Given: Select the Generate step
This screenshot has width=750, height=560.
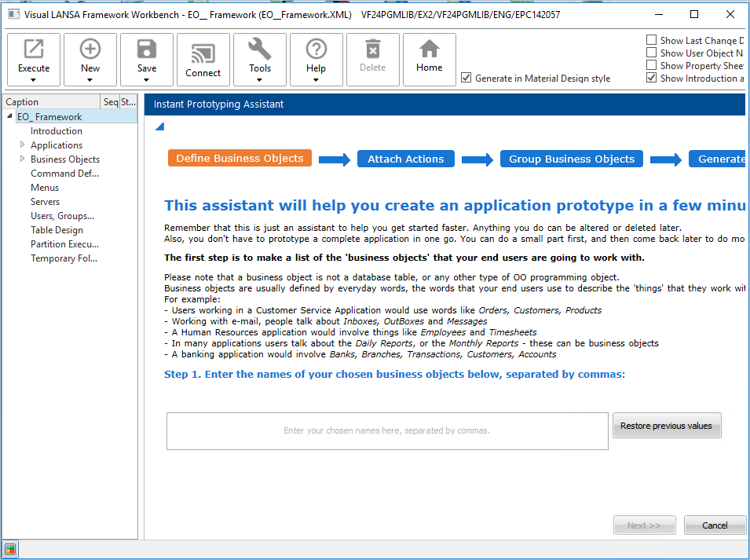Looking at the screenshot, I should tap(718, 159).
